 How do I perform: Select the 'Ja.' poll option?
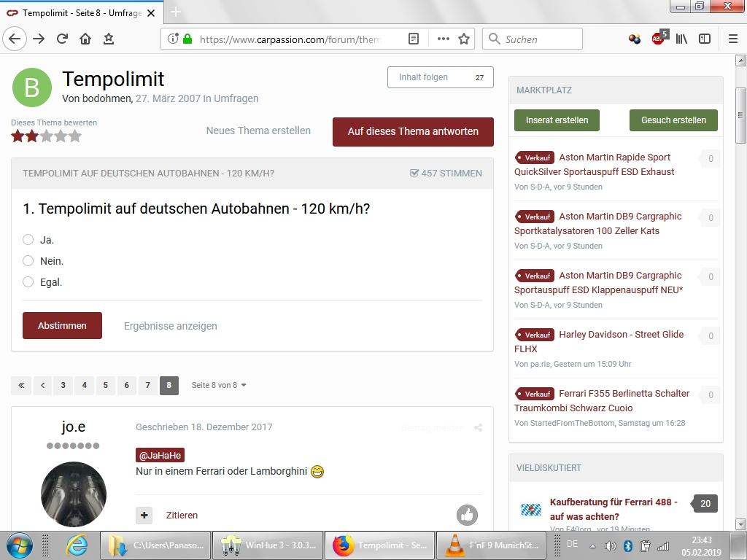[x=28, y=240]
